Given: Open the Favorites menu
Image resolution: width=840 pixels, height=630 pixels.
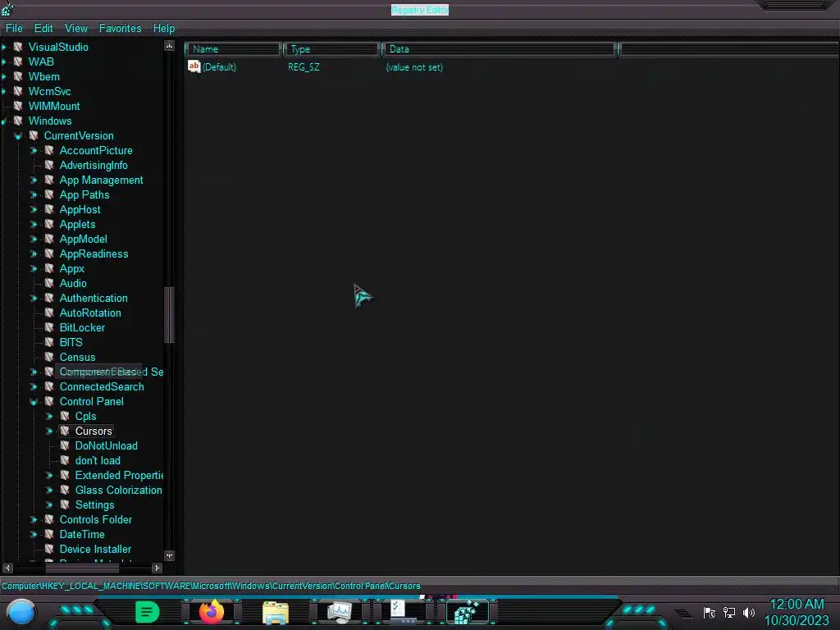Looking at the screenshot, I should (120, 29).
